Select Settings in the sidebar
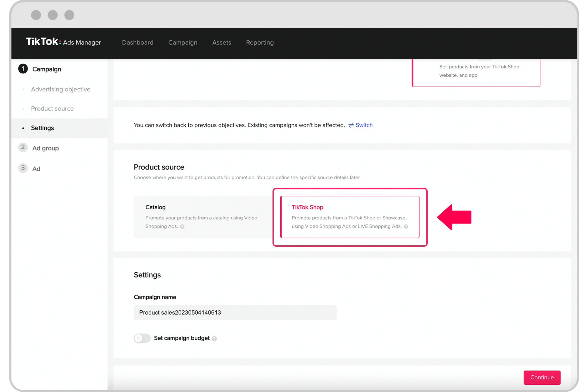 pyautogui.click(x=59, y=128)
